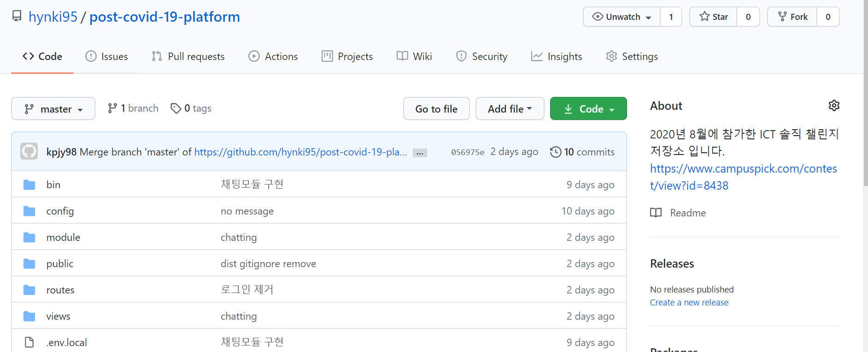Open the '로그인 제거' commit message

[247, 290]
